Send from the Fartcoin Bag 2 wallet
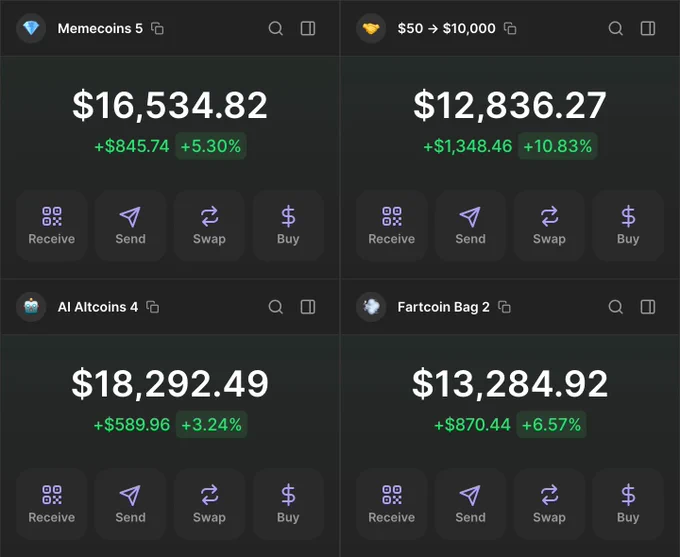 pyautogui.click(x=471, y=504)
